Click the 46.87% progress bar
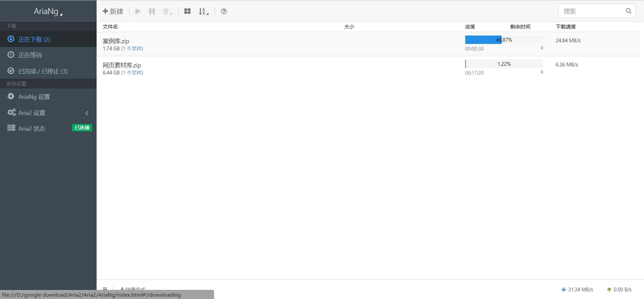This screenshot has width=644, height=299. click(504, 40)
